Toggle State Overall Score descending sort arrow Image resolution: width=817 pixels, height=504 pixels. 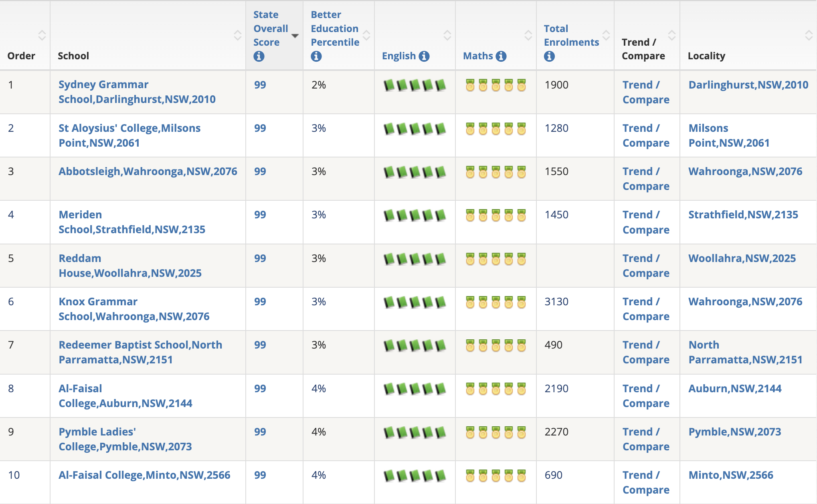(x=295, y=36)
